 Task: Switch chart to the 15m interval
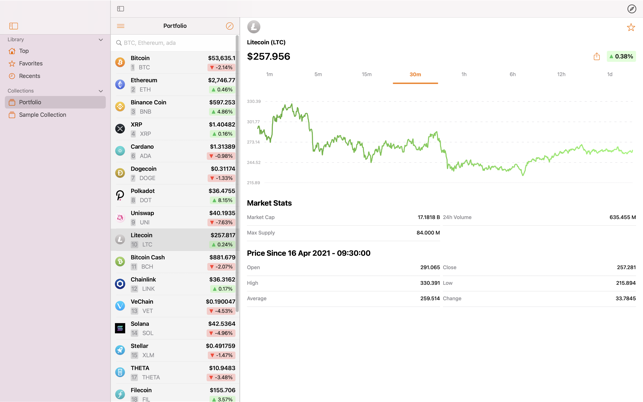pyautogui.click(x=367, y=74)
